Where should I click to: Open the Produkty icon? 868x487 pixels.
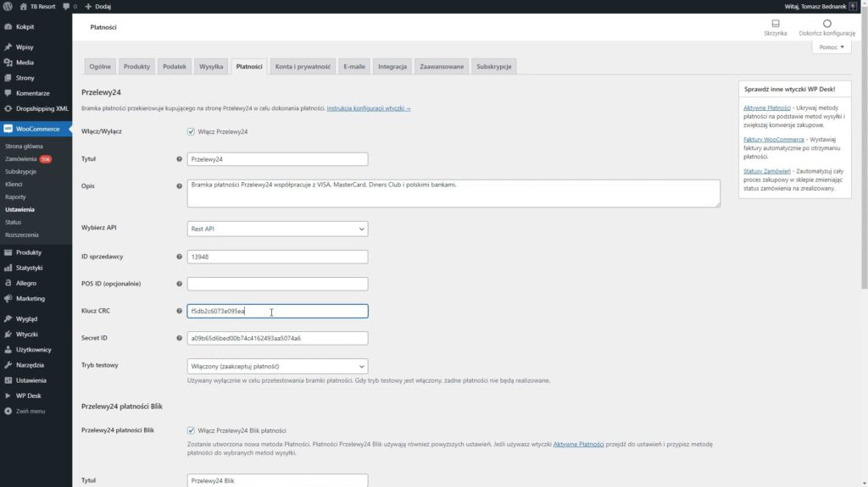pyautogui.click(x=8, y=252)
